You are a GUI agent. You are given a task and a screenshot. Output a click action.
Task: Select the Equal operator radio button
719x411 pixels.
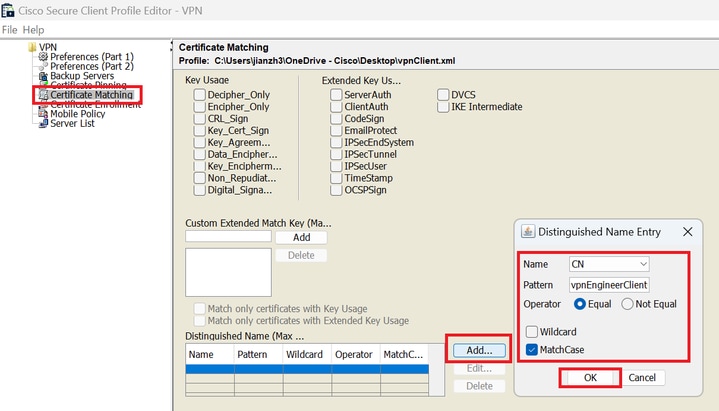click(x=580, y=304)
